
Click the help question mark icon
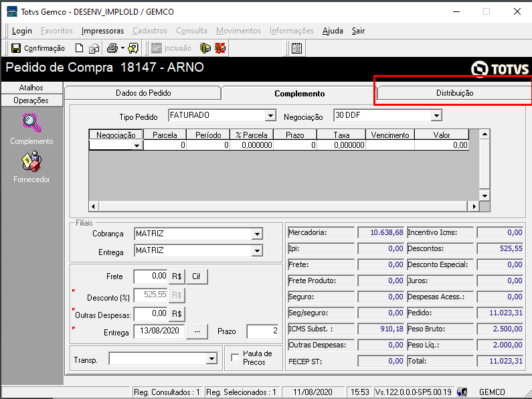(x=133, y=48)
